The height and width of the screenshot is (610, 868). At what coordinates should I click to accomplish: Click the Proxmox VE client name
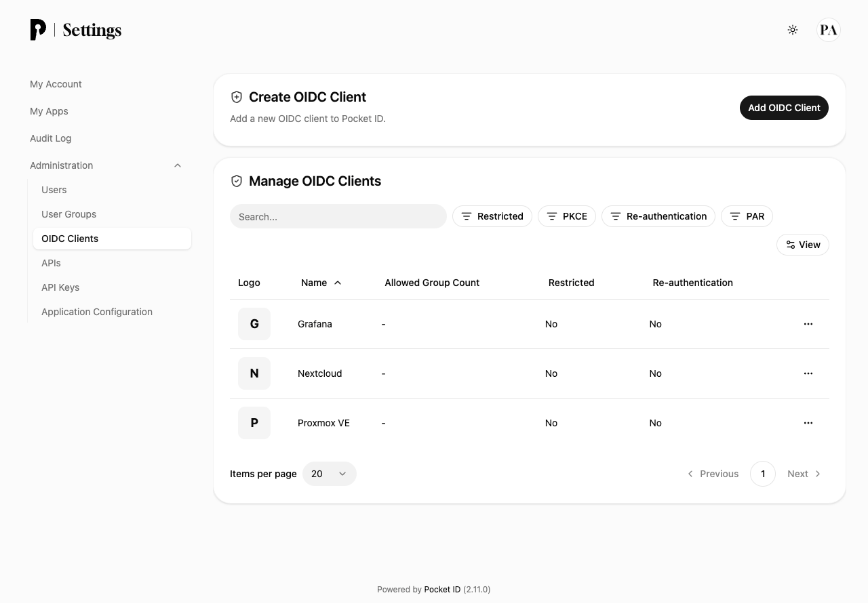pyautogui.click(x=323, y=423)
